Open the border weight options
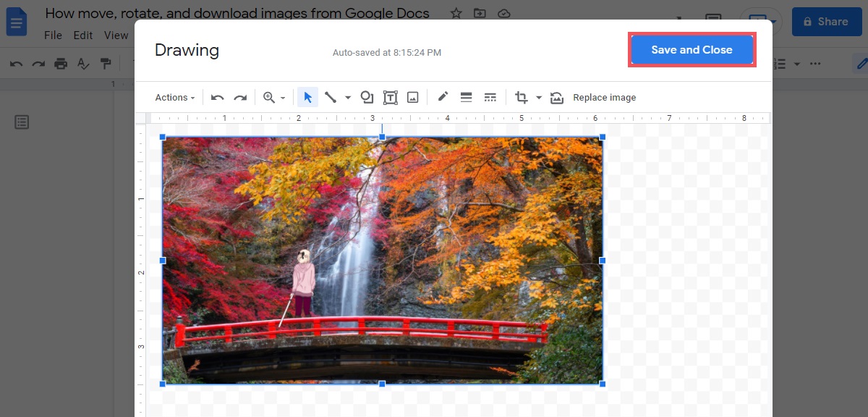This screenshot has height=417, width=868. coord(467,98)
